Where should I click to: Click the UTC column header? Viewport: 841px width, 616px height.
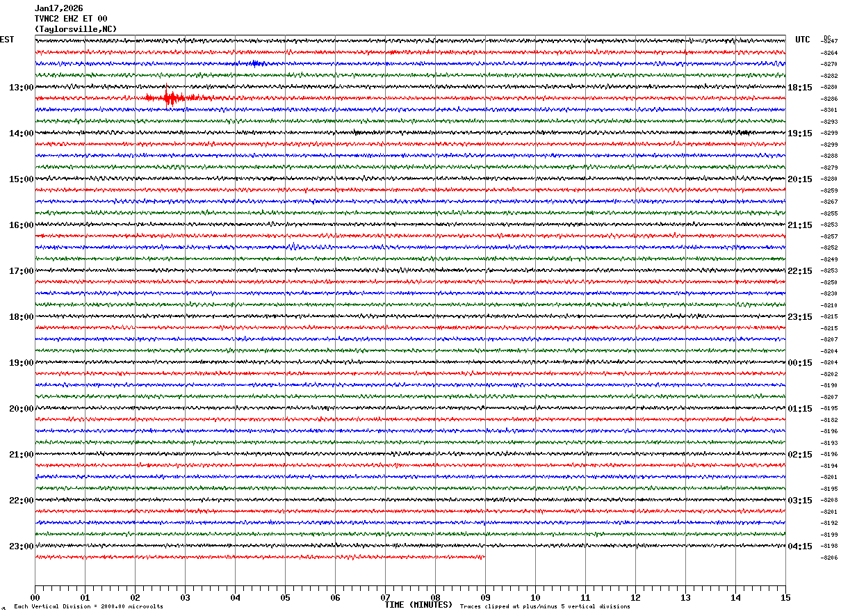(803, 40)
